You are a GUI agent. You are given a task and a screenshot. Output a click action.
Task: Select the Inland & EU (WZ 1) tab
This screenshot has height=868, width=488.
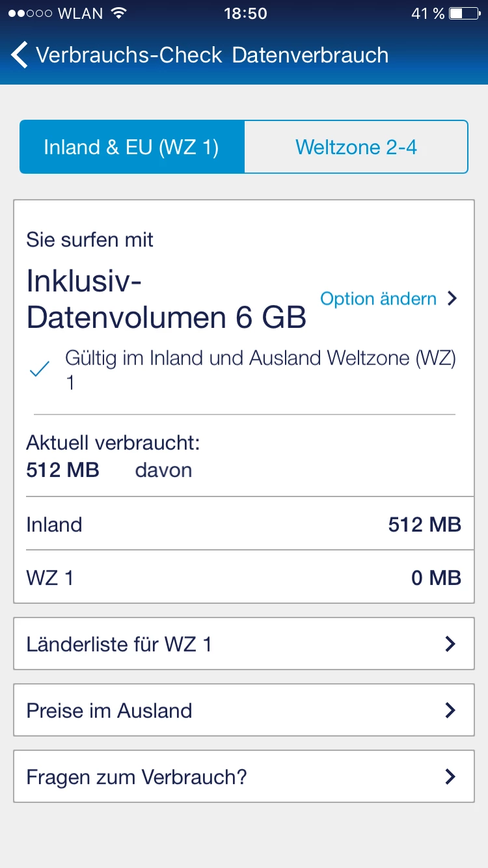131,147
